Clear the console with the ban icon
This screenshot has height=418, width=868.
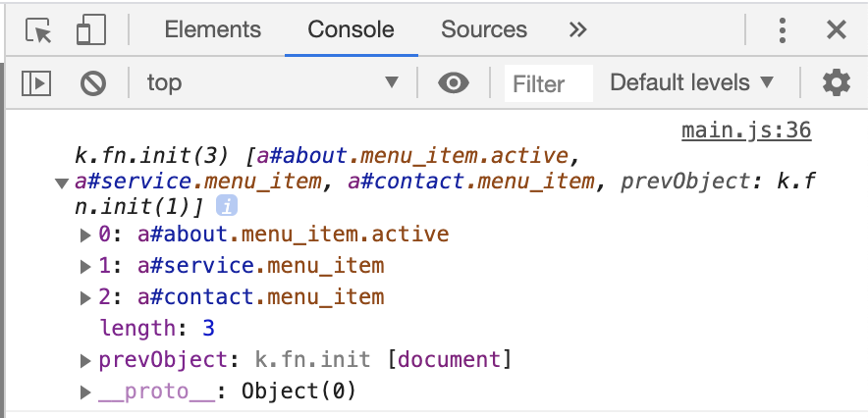[x=93, y=83]
